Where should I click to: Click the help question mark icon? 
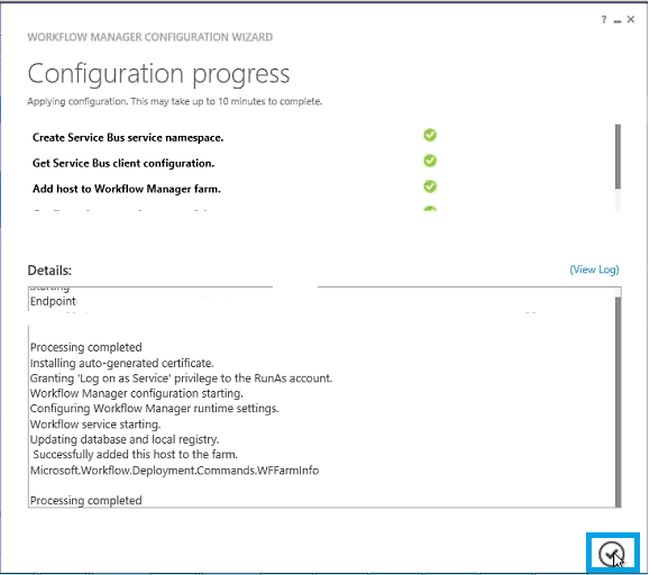604,19
